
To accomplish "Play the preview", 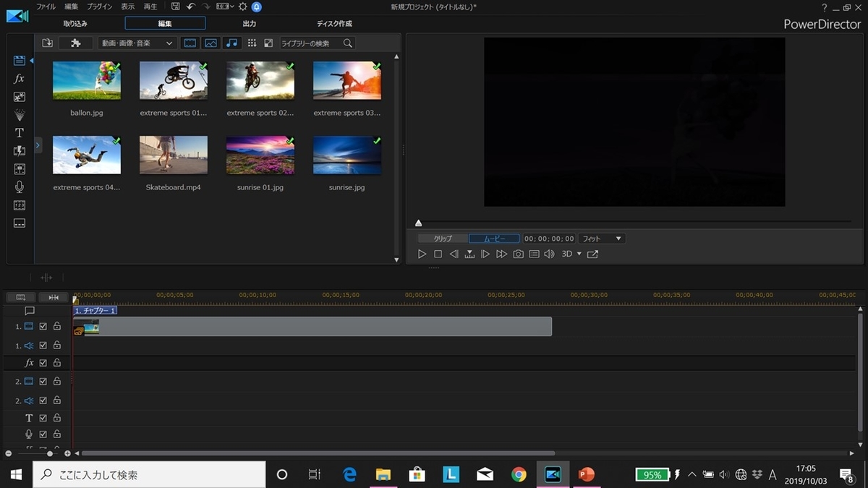I will [x=422, y=254].
